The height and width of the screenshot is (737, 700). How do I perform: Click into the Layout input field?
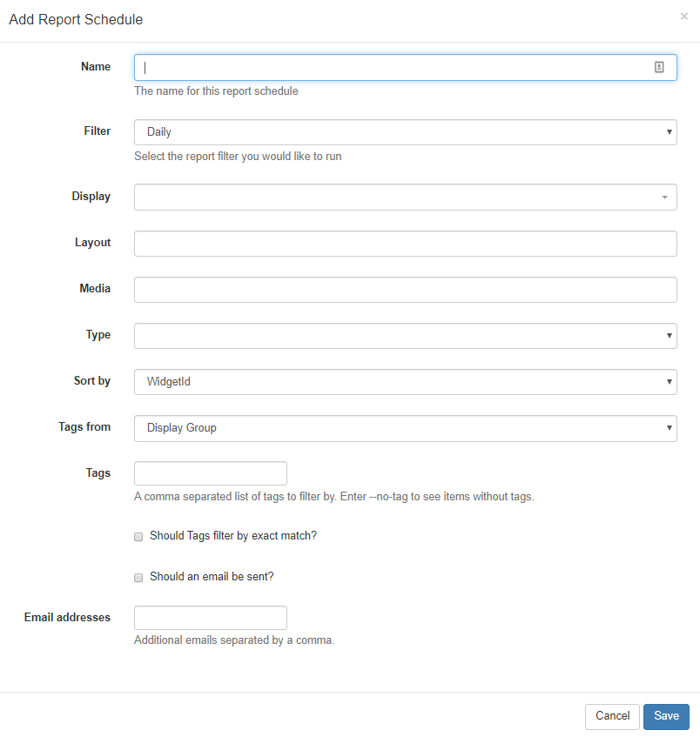pyautogui.click(x=405, y=244)
